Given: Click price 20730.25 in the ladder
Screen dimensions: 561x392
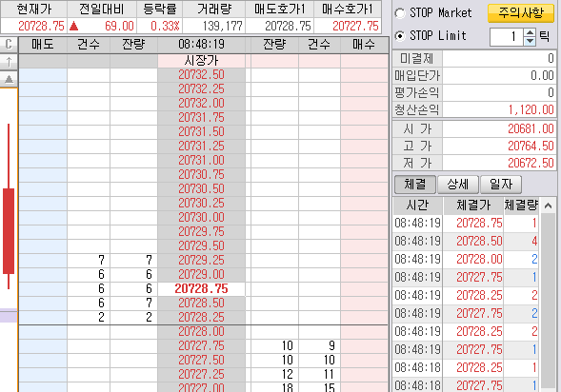Looking at the screenshot, I should pos(201,204).
